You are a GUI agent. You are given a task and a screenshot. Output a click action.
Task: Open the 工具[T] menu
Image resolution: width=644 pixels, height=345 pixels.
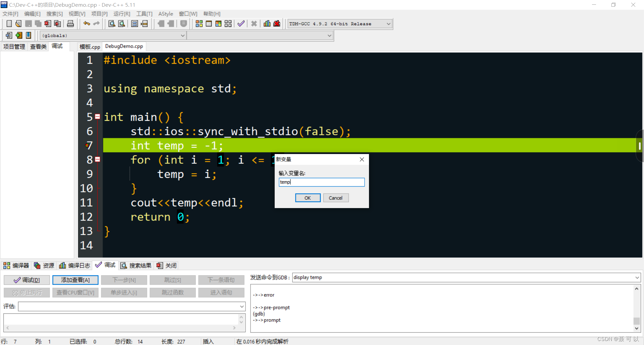[x=144, y=14]
